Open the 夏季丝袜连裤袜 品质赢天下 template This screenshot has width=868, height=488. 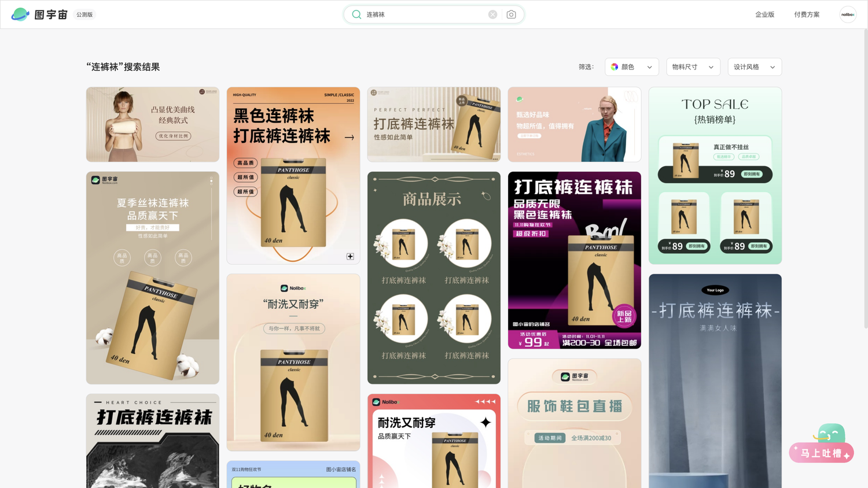pos(153,278)
